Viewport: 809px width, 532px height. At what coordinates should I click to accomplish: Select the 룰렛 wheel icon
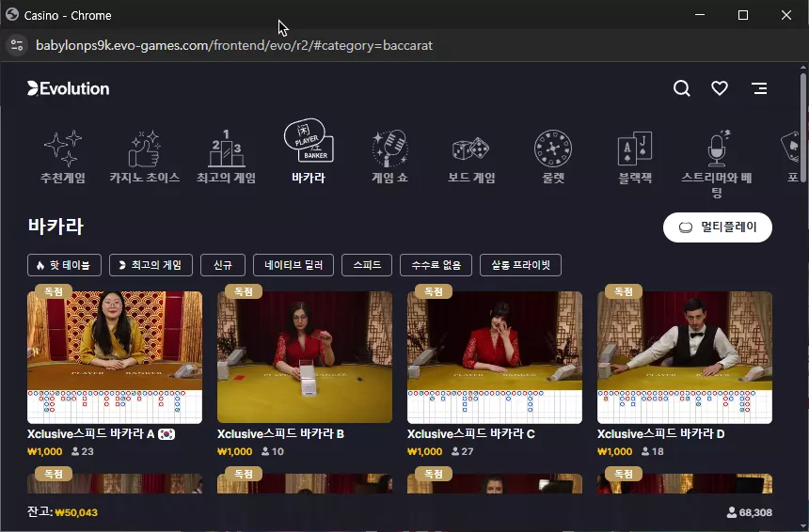552,149
